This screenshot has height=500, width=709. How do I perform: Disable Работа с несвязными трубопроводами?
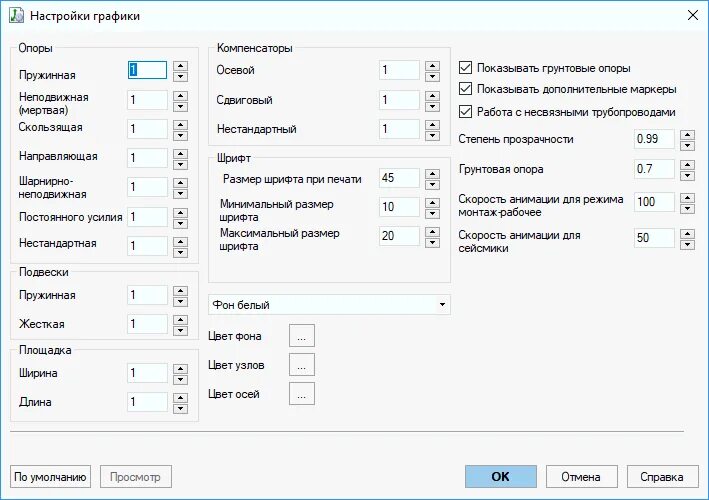coord(465,111)
